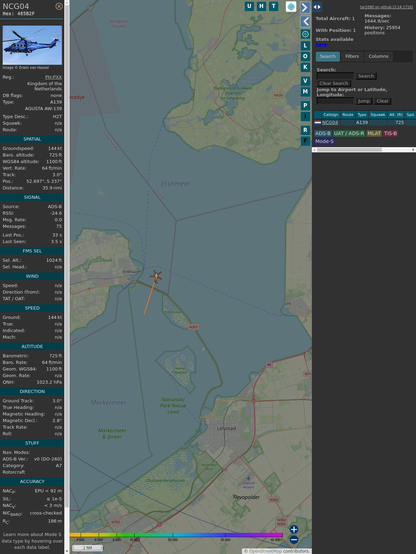This screenshot has height=554, width=416.
Task: Toggle the F map button
Action: click(305, 141)
